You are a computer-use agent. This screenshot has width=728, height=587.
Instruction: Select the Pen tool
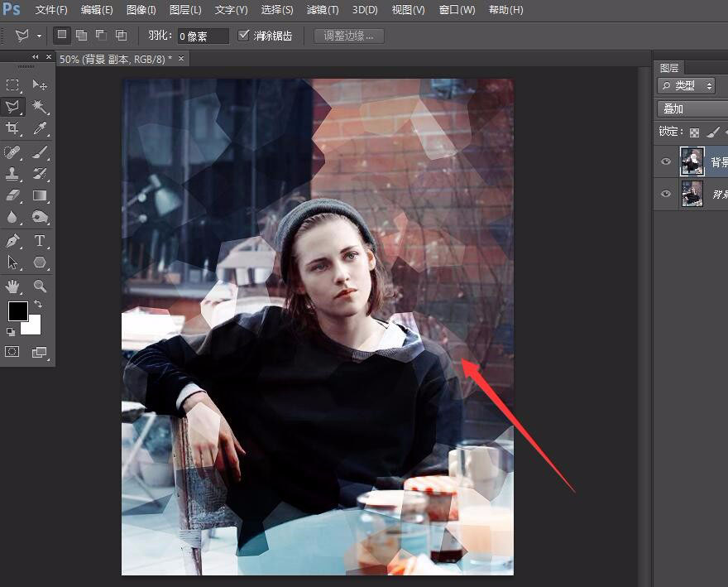[x=12, y=240]
